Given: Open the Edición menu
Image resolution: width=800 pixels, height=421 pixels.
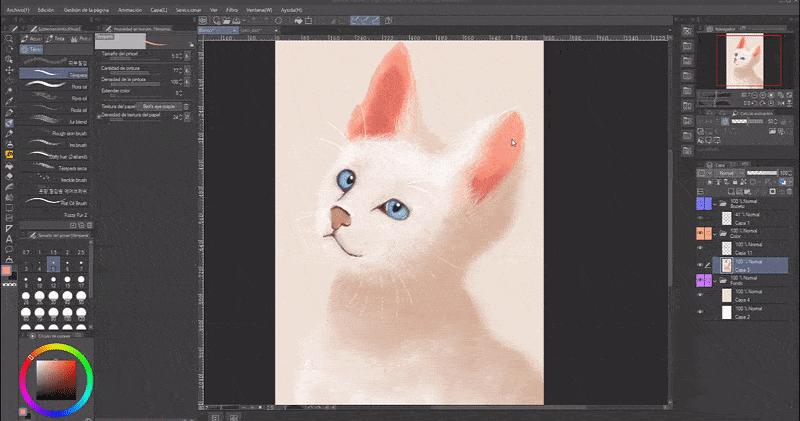Looking at the screenshot, I should 45,10.
